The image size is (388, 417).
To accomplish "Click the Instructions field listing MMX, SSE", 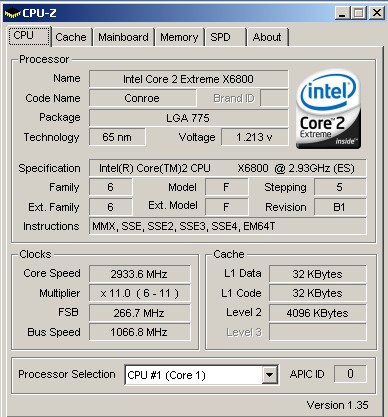I will point(227,226).
